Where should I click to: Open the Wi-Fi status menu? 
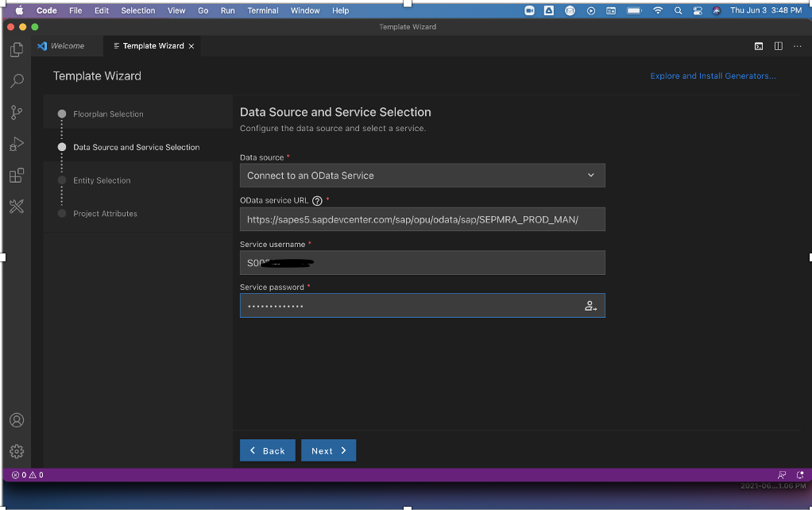pos(658,10)
